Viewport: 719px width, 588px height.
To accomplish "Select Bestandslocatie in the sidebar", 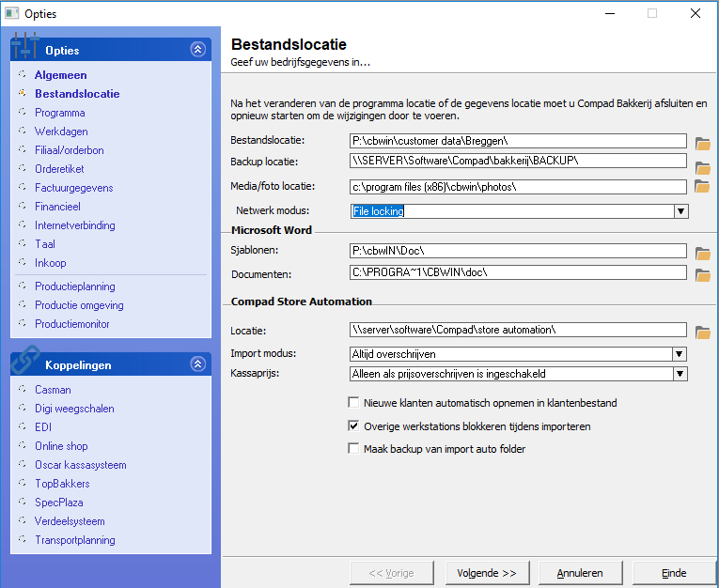I will pos(77,94).
